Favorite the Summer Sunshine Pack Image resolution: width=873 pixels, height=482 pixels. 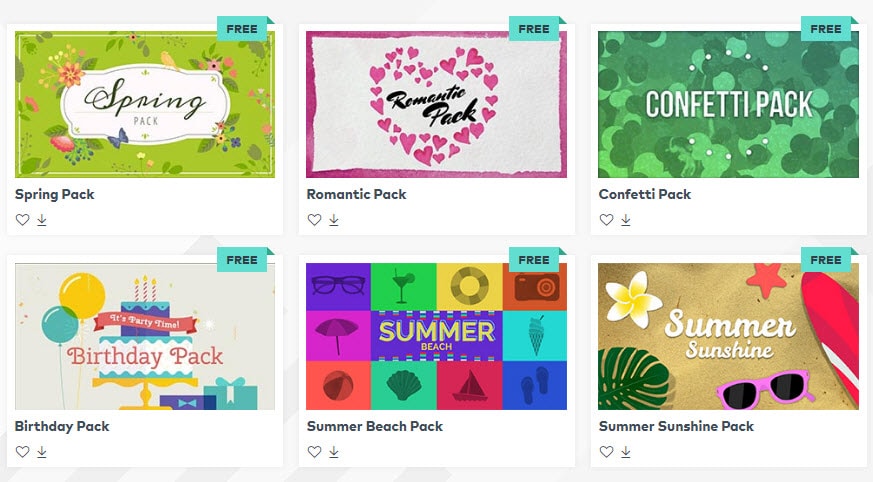coord(606,451)
